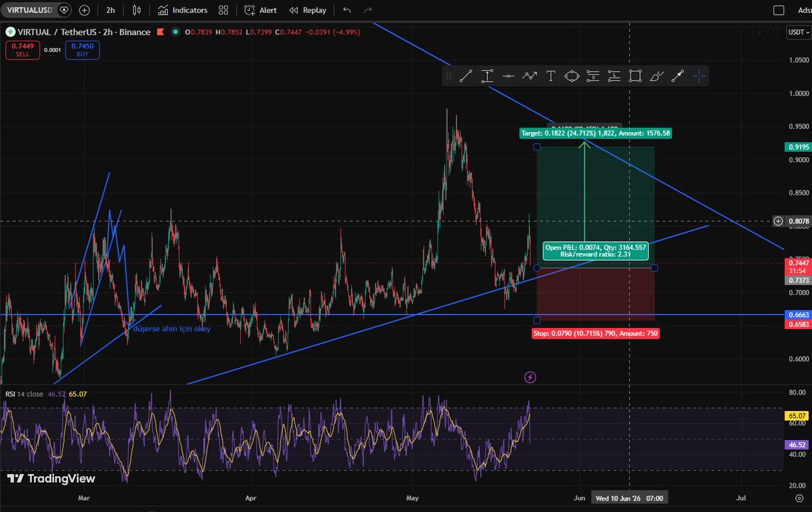
Task: Select the Path zigzag arrow tool
Action: pyautogui.click(x=530, y=77)
